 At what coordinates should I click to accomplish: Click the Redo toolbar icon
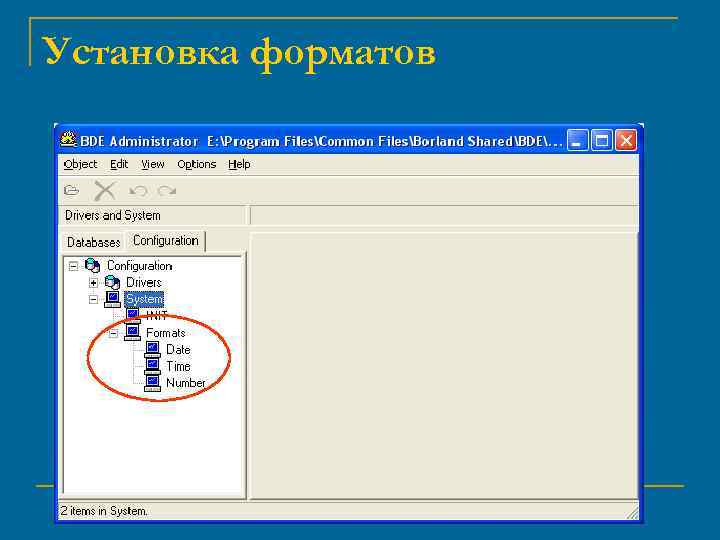(167, 191)
